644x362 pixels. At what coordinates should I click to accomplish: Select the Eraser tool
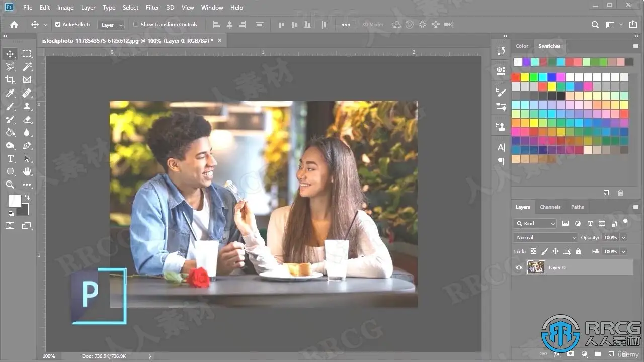tap(27, 119)
